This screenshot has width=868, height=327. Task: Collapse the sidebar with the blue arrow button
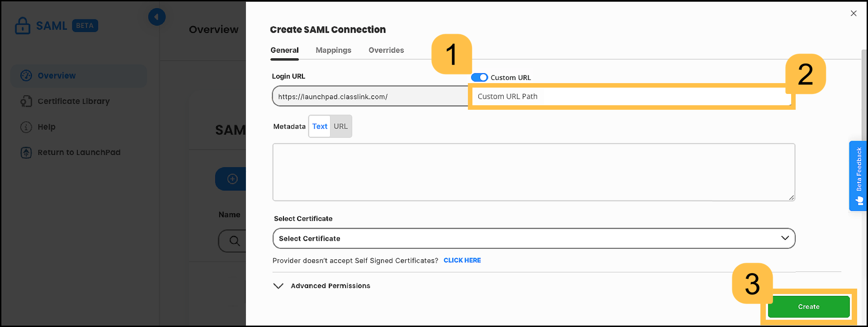157,17
